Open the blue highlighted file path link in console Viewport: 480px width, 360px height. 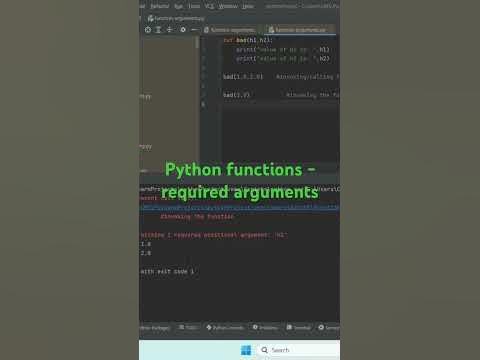tap(239, 207)
